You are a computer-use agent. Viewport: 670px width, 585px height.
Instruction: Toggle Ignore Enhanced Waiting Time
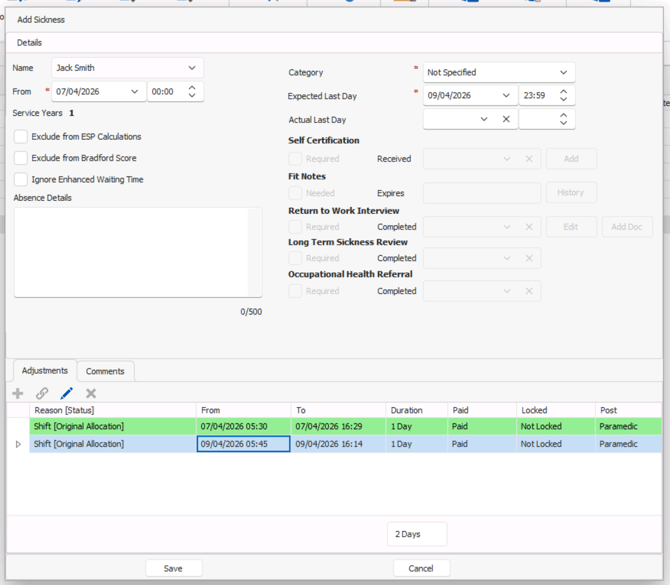(21, 180)
